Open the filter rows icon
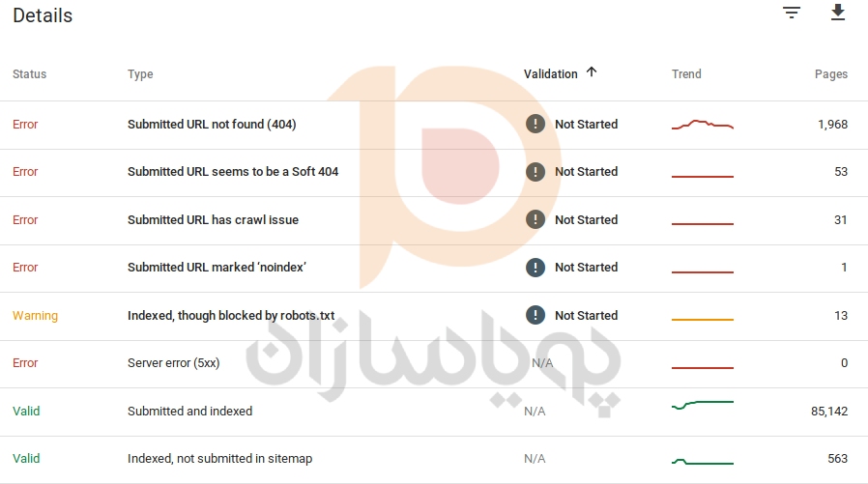868x484 pixels. point(792,13)
